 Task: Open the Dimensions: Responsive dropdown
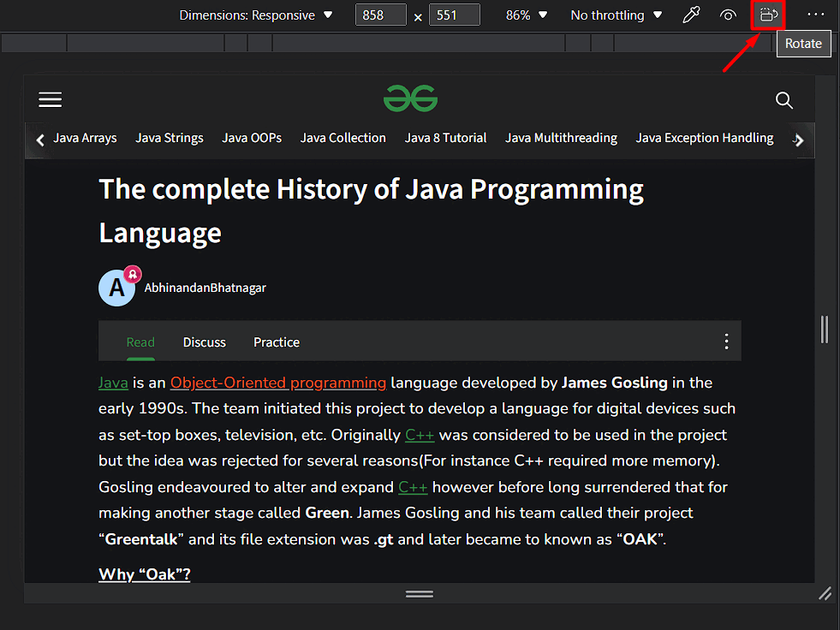point(247,15)
